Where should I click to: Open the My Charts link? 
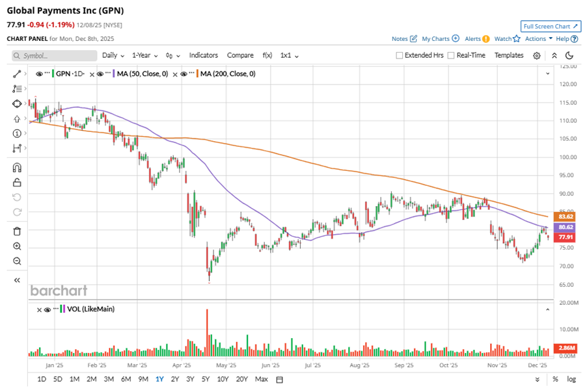pyautogui.click(x=440, y=39)
